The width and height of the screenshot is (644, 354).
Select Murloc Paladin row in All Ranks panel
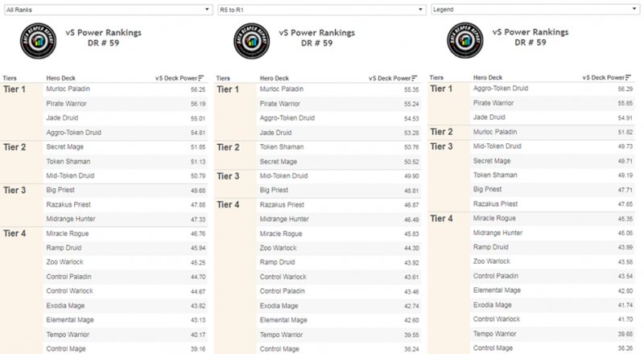click(126, 89)
